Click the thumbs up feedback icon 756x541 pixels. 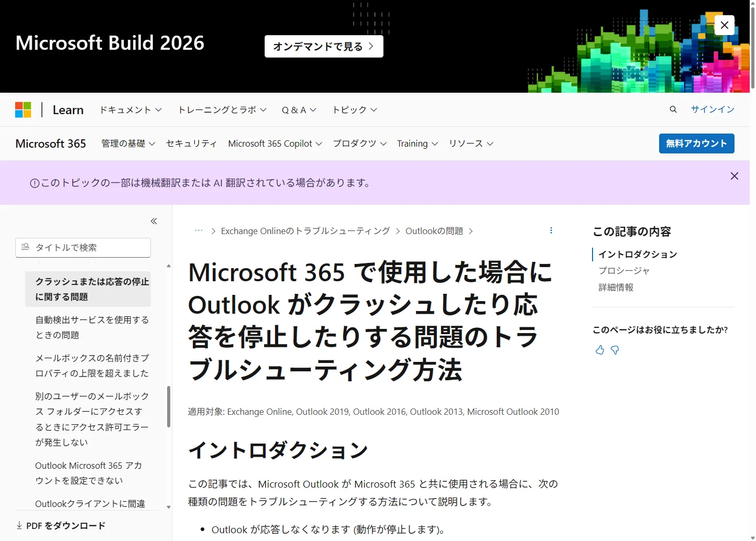point(600,350)
